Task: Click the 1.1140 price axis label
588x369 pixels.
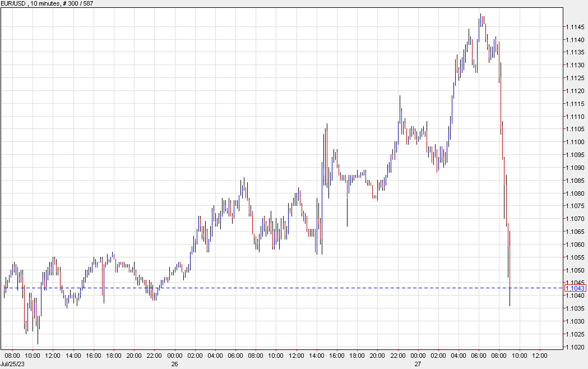Action: [x=575, y=40]
